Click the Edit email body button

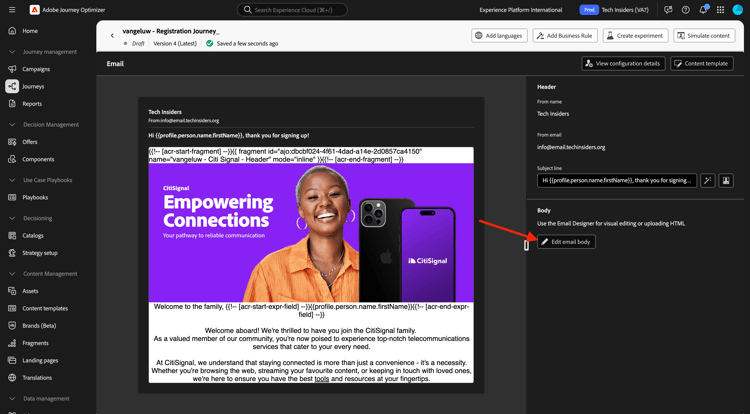click(566, 241)
